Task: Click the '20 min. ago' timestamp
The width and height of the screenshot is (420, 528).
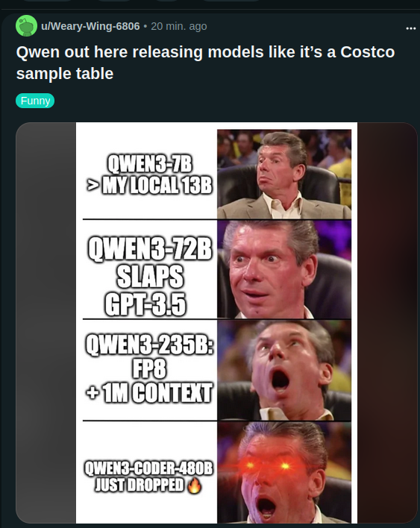Action: [179, 26]
